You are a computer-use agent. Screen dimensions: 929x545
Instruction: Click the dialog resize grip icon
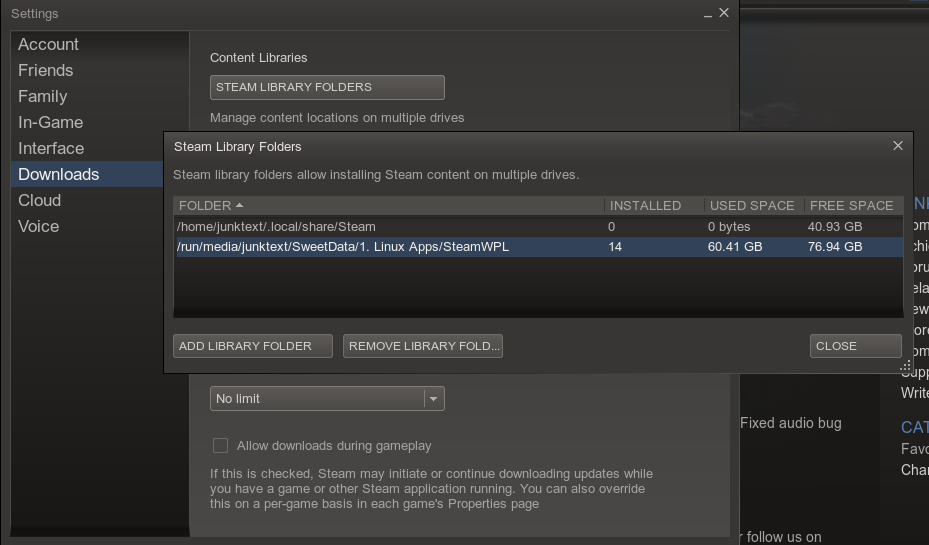coord(905,366)
